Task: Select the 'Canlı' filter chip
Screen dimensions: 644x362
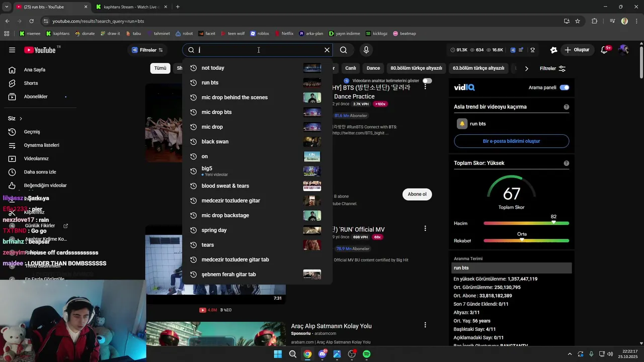Action: [351, 68]
